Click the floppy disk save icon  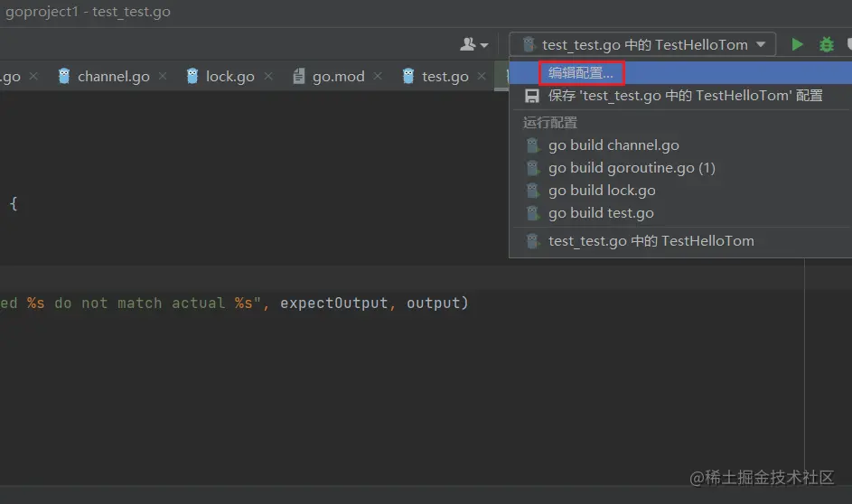[x=532, y=96]
